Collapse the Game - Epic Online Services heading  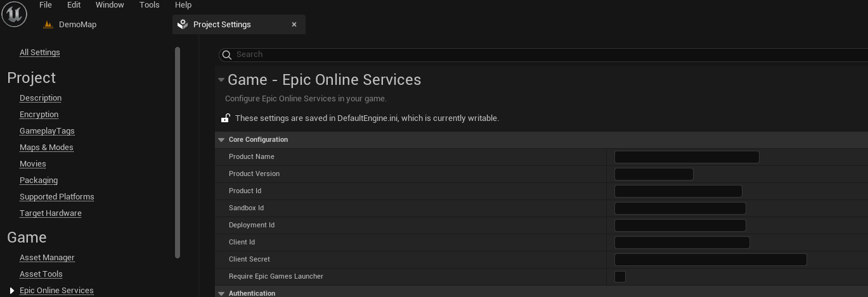[221, 80]
